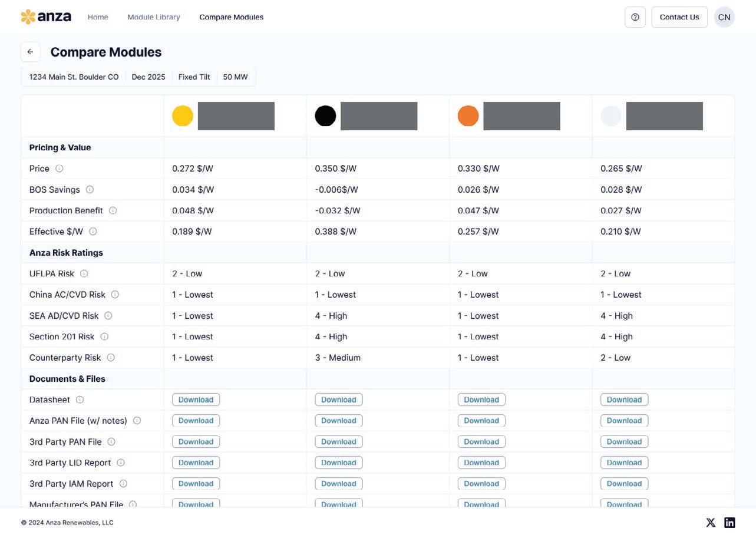Click the 1234 Main St. Boulder CO address
Image resolution: width=756 pixels, height=538 pixels.
[x=74, y=77]
